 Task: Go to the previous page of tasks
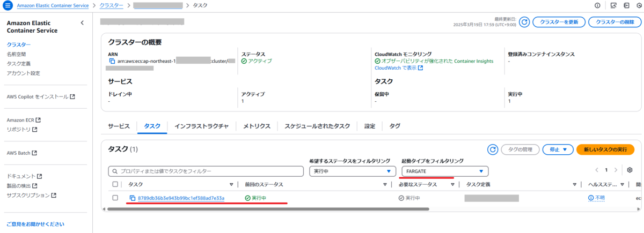[x=596, y=170]
